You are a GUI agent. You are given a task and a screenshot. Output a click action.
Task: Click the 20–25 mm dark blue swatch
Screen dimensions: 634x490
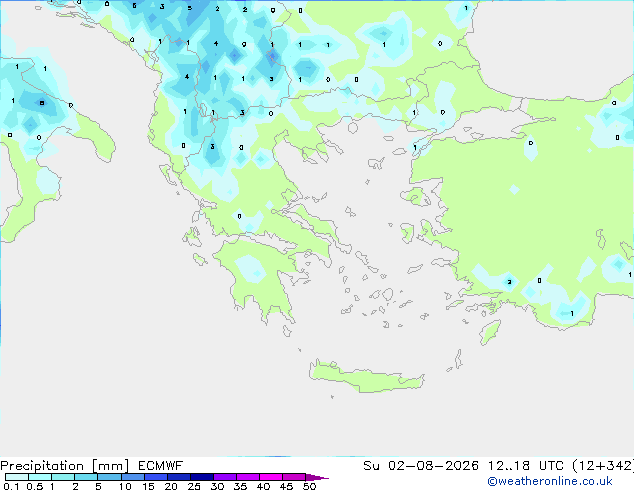[x=178, y=477]
